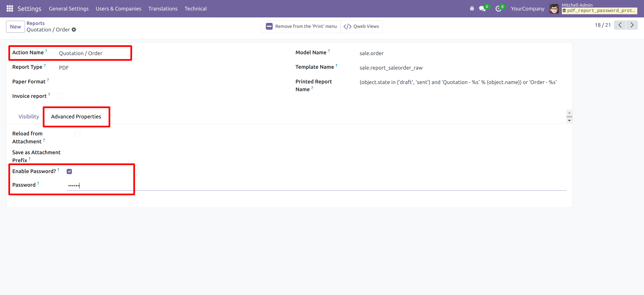Screen dimensions: 644x295
Task: Click the New button
Action: [16, 27]
